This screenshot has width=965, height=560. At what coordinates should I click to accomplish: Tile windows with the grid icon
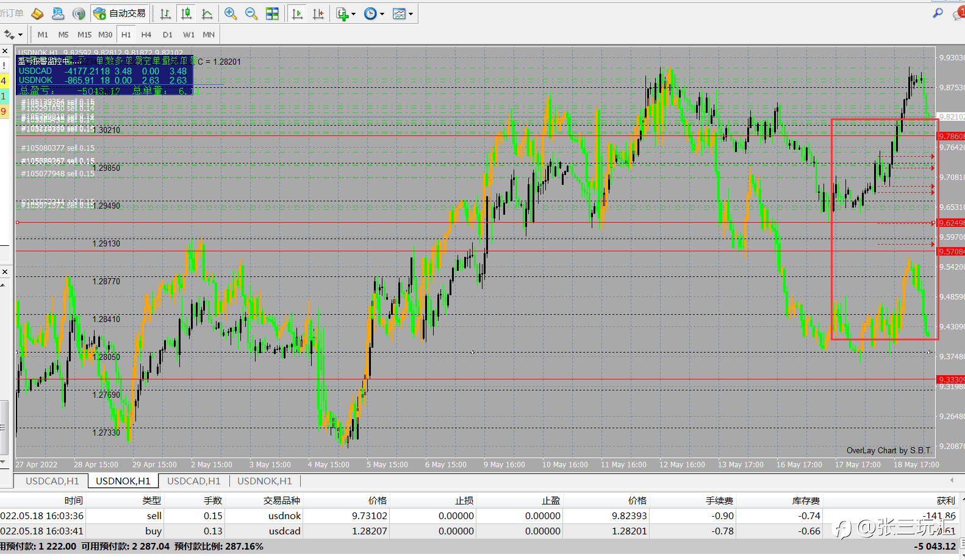pyautogui.click(x=272, y=13)
